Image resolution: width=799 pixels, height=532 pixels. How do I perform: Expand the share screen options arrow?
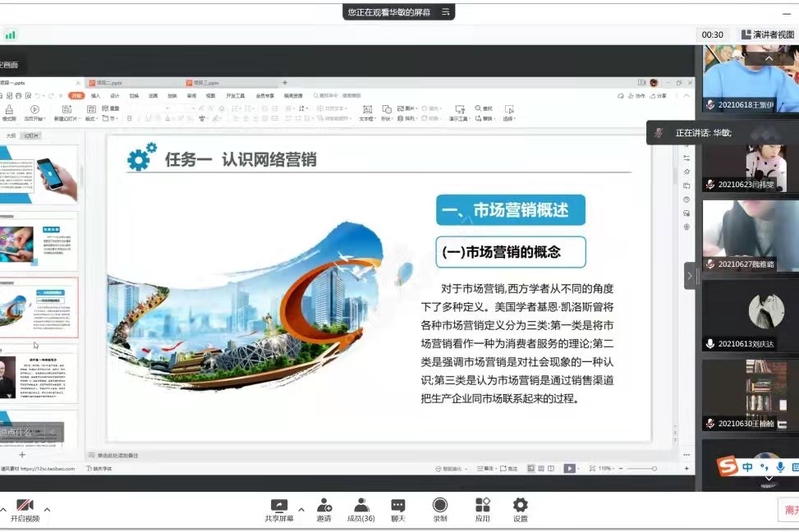(x=301, y=509)
